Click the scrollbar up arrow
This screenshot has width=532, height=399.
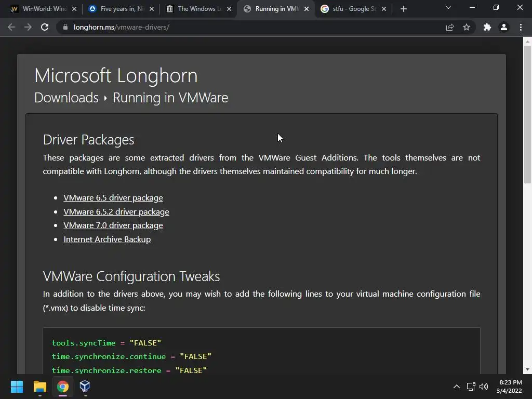tap(527, 42)
